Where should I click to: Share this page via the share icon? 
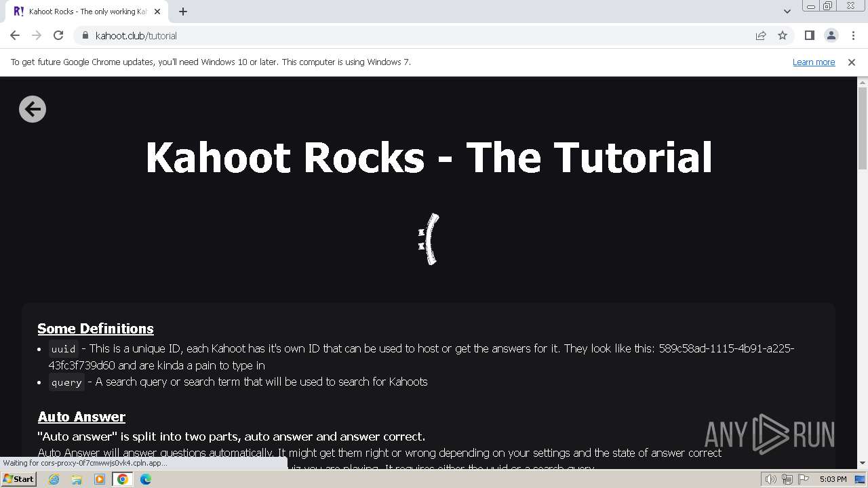pyautogui.click(x=761, y=35)
